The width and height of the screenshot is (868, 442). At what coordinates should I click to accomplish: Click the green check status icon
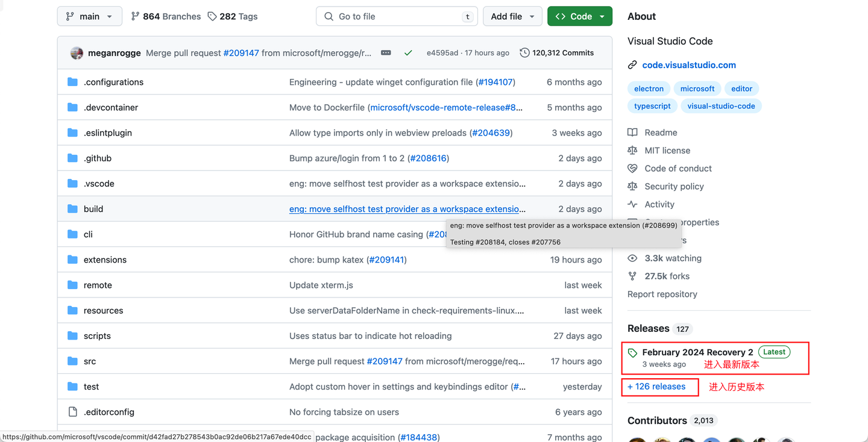click(x=408, y=53)
